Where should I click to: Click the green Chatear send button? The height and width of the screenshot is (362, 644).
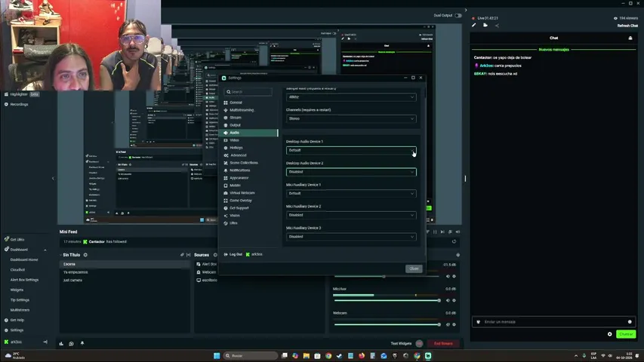point(626,334)
